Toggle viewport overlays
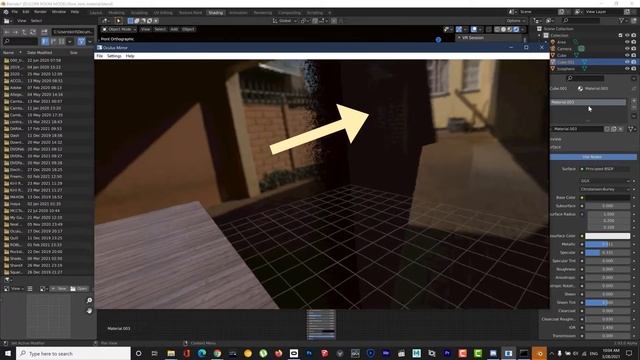 pos(474,29)
